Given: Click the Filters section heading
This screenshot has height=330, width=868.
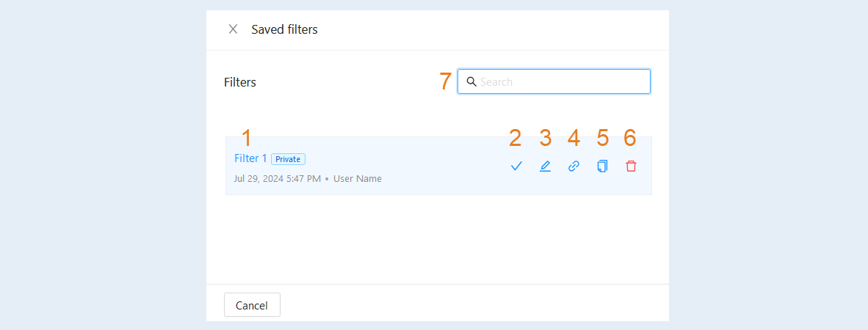Looking at the screenshot, I should [x=239, y=82].
